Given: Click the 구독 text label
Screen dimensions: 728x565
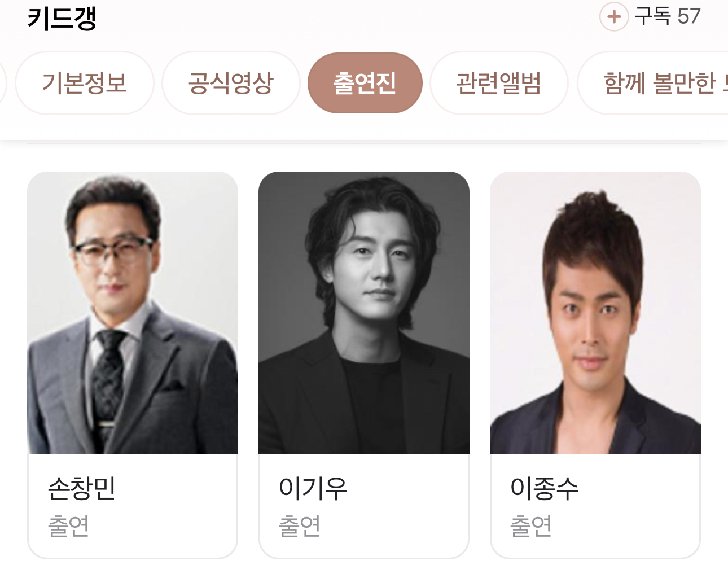Looking at the screenshot, I should pyautogui.click(x=652, y=16).
